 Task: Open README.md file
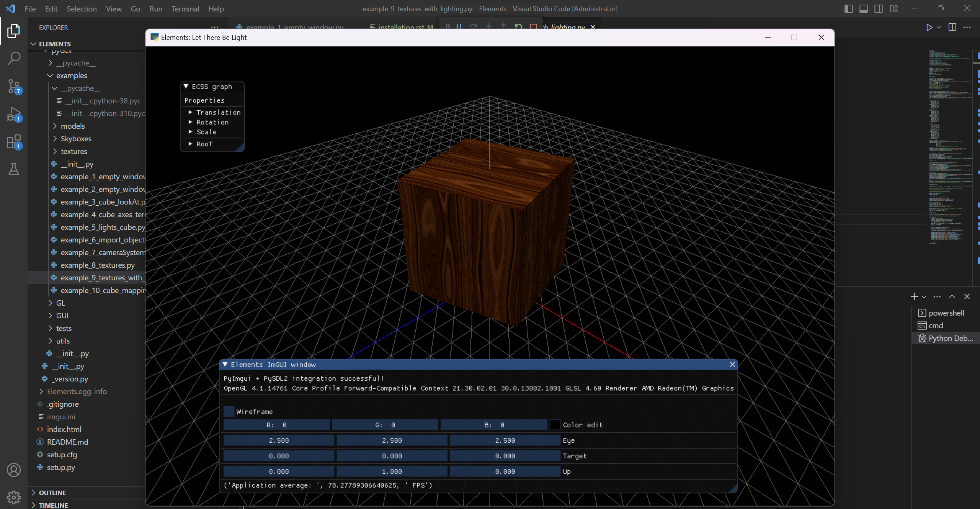tap(67, 442)
